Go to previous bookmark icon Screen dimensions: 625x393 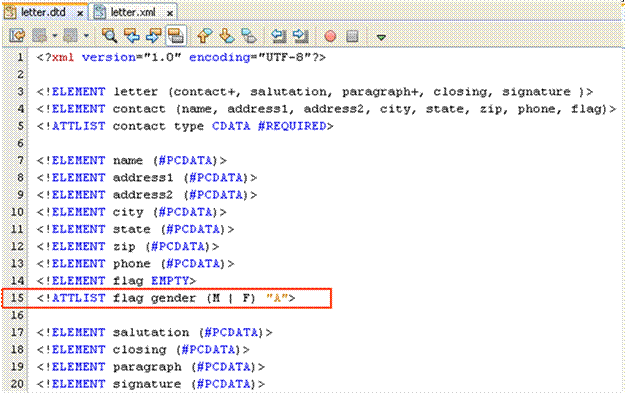pyautogui.click(x=205, y=36)
